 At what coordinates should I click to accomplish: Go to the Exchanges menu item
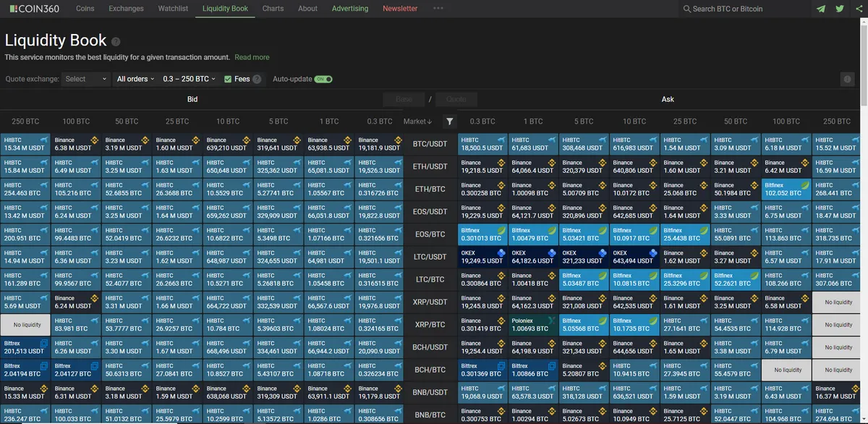coord(127,9)
